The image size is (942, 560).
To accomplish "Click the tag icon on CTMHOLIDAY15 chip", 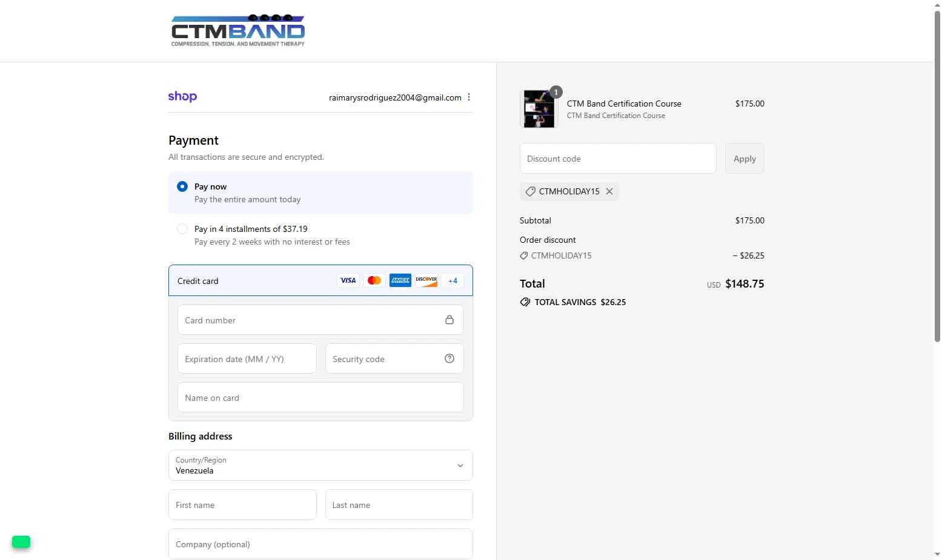I will click(x=530, y=191).
